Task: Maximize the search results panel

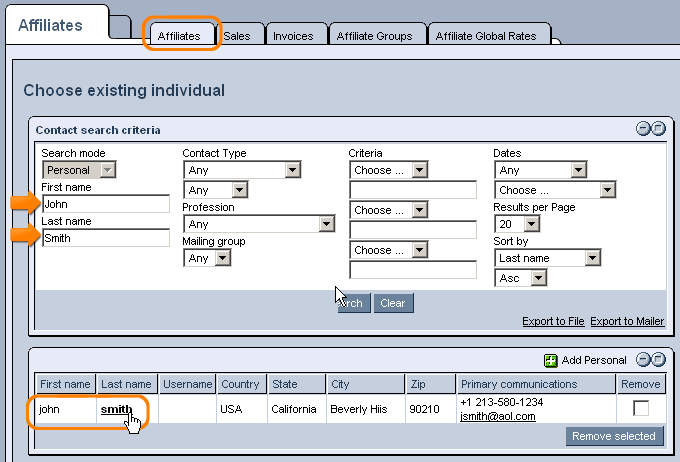Action: (x=658, y=360)
